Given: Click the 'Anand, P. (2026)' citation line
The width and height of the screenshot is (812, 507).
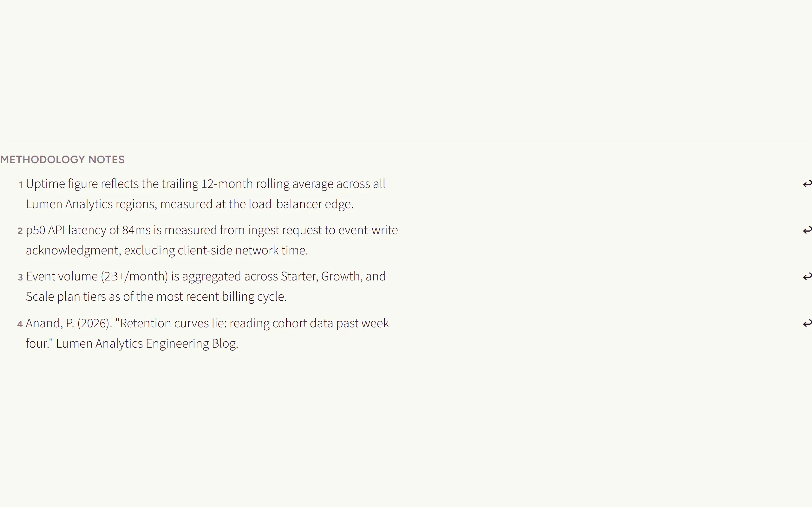Looking at the screenshot, I should point(207,323).
